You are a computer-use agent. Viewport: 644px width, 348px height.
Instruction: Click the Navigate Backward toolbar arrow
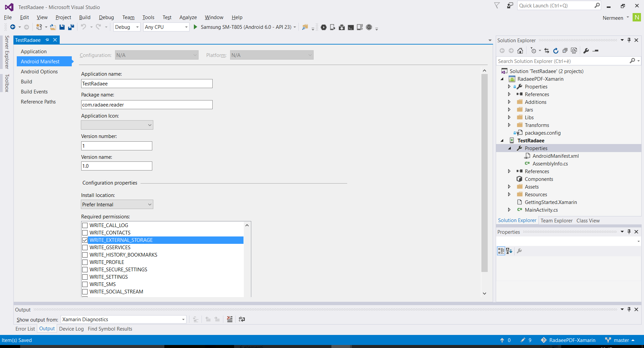point(13,27)
